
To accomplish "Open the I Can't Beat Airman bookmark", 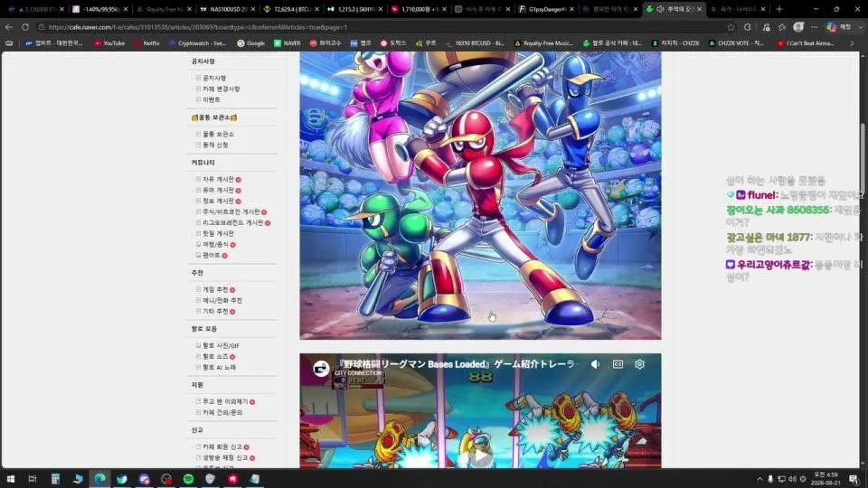I will pyautogui.click(x=806, y=42).
